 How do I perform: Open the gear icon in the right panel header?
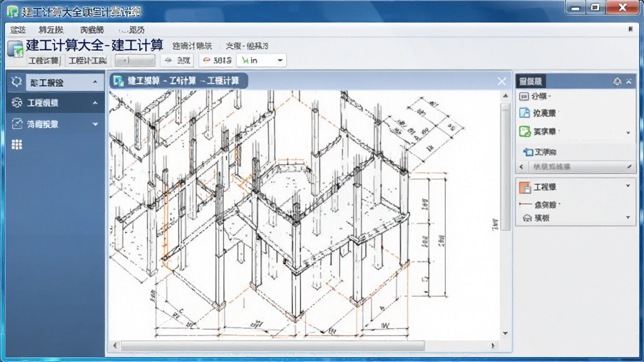618,82
